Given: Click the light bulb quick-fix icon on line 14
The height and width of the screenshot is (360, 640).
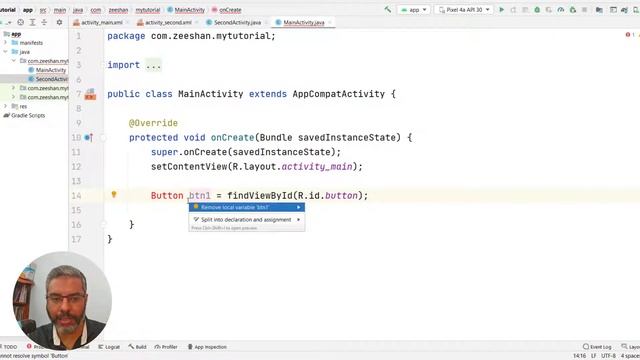Looking at the screenshot, I should click(x=114, y=195).
